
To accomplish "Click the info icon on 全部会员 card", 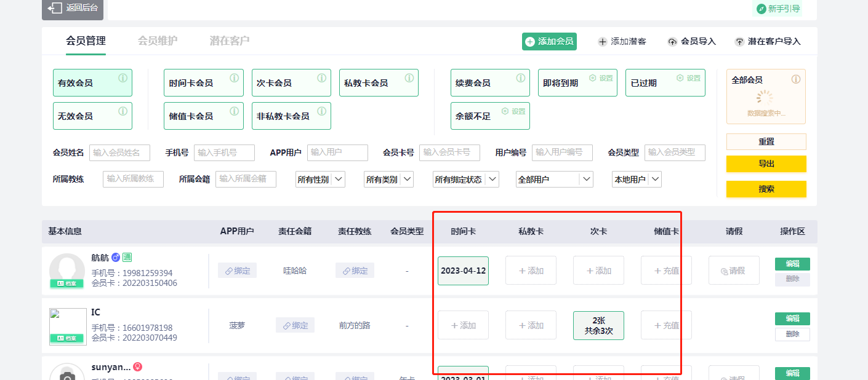I will (x=795, y=79).
